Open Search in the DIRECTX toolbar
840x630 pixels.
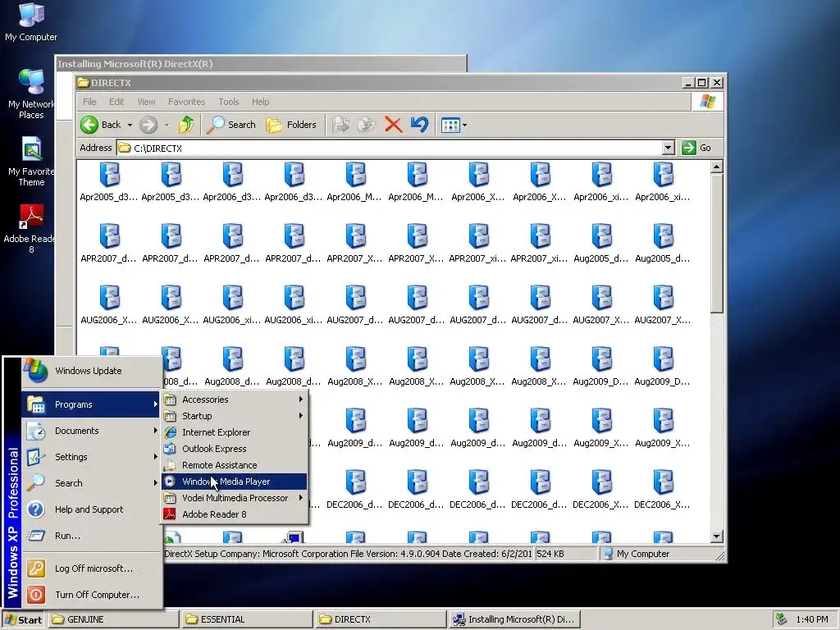pos(231,125)
